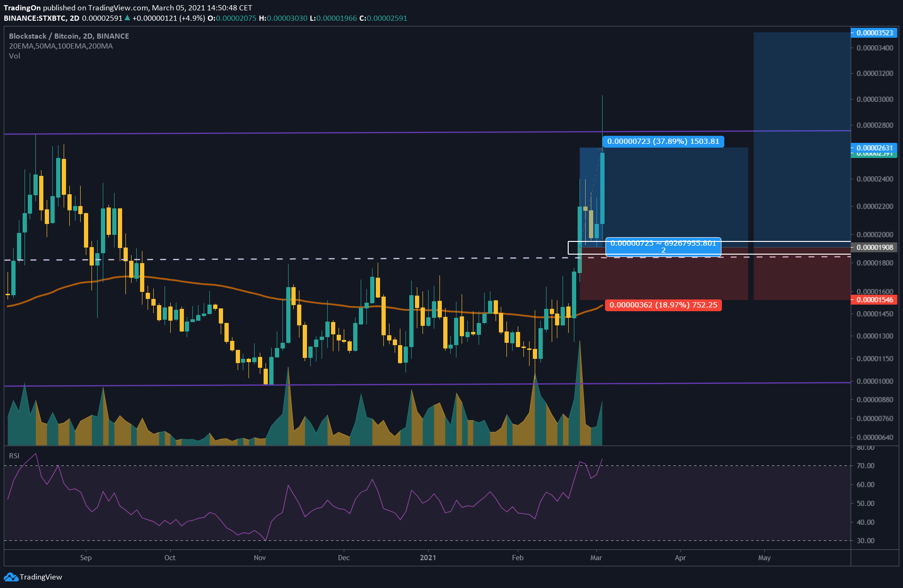This screenshot has height=588, width=903.
Task: Click the L:0.00001966 low value in header
Action: click(333, 18)
